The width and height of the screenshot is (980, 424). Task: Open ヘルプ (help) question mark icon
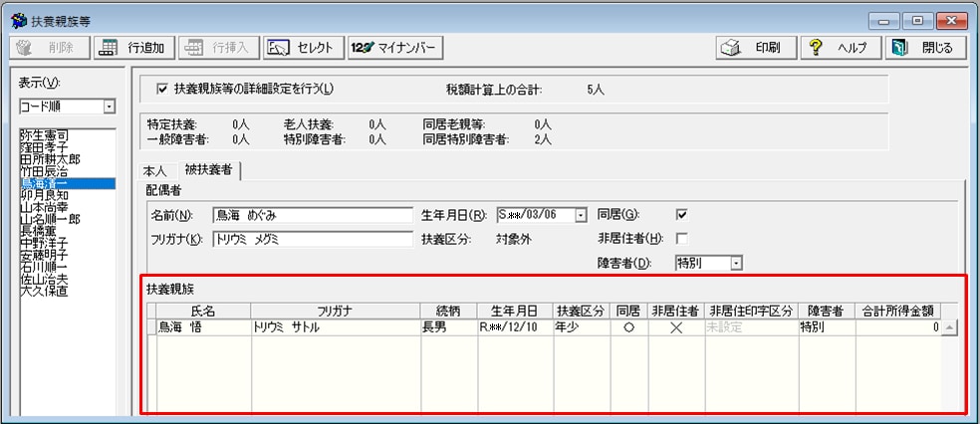(x=816, y=48)
